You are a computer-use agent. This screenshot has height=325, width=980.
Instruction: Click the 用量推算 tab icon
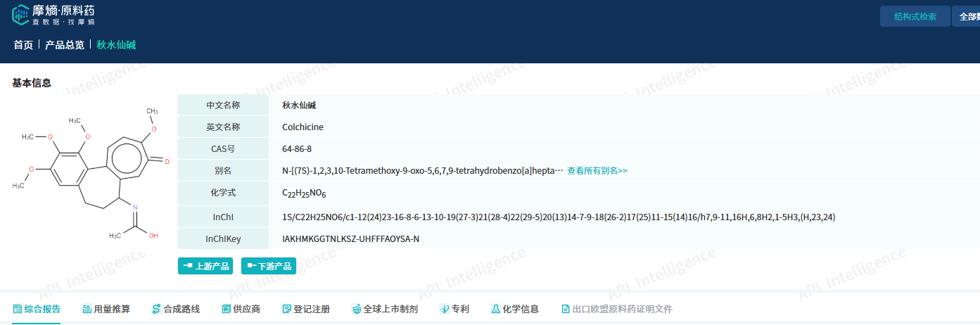click(87, 310)
